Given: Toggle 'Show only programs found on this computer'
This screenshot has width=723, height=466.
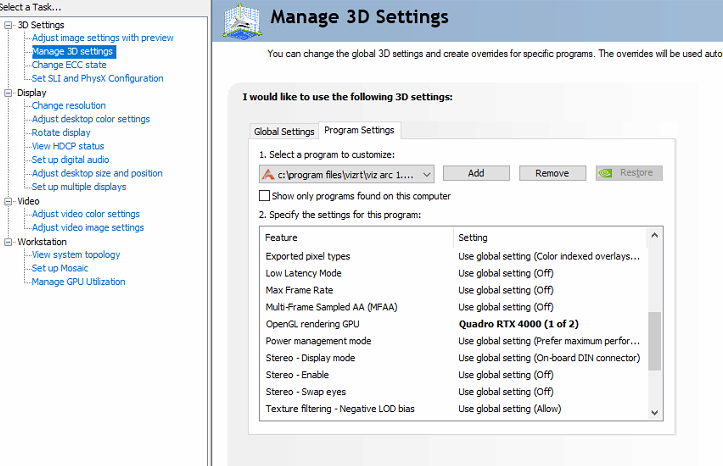Looking at the screenshot, I should [265, 196].
